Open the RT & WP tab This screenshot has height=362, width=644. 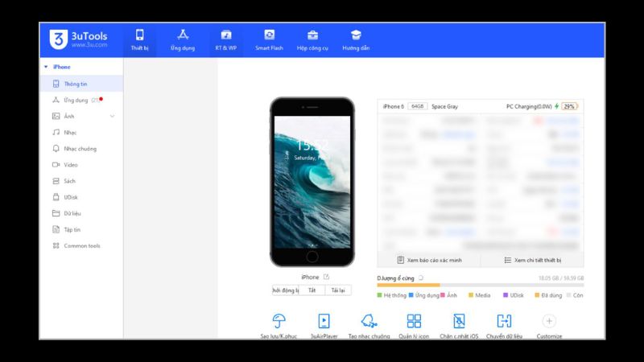click(x=226, y=39)
